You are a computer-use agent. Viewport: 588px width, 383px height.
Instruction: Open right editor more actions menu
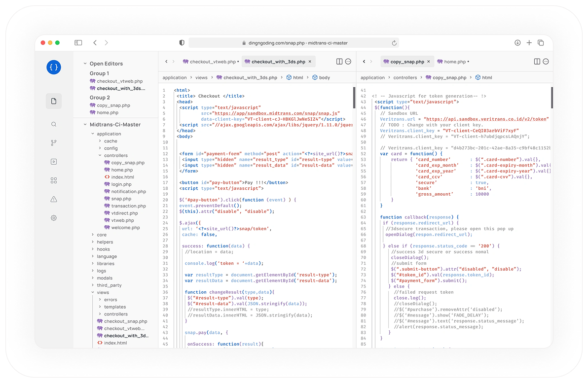click(x=546, y=62)
